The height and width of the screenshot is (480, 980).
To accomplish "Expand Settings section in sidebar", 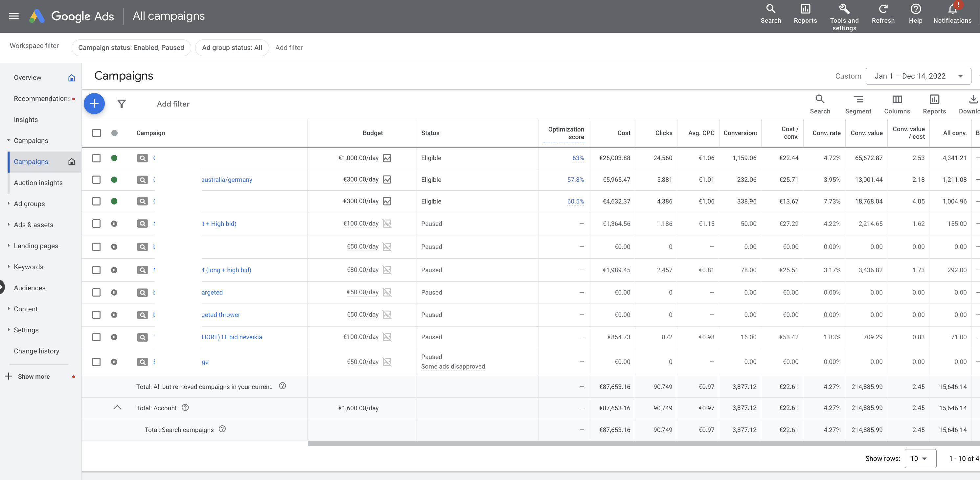I will (x=8, y=330).
